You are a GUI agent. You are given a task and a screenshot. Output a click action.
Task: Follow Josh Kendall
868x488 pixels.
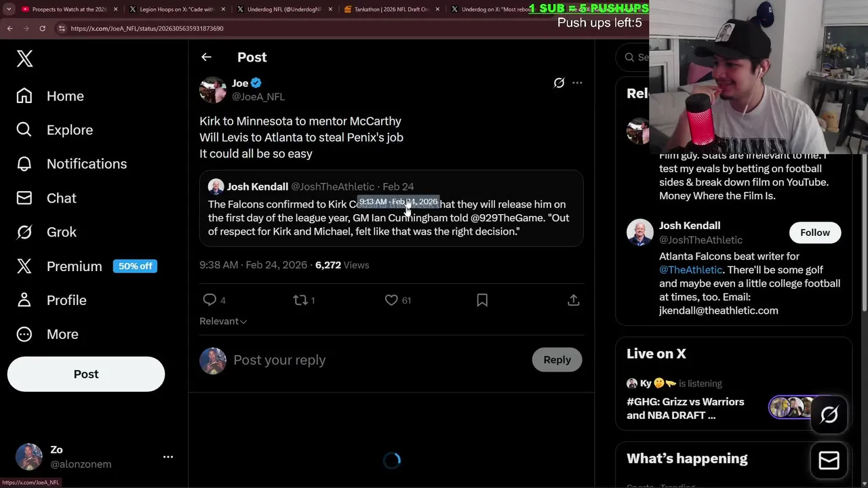click(814, 232)
